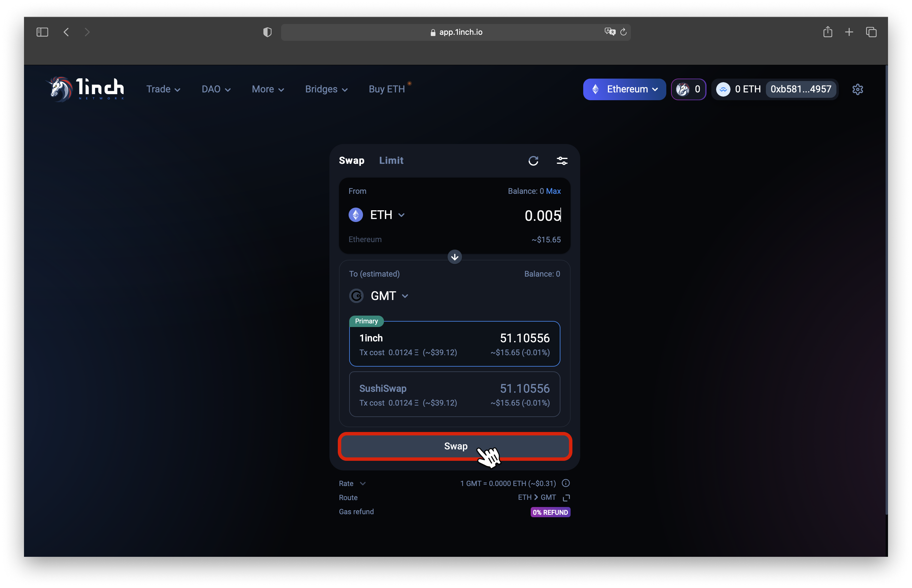912x588 pixels.
Task: Open the Bridges dropdown menu
Action: coord(326,89)
